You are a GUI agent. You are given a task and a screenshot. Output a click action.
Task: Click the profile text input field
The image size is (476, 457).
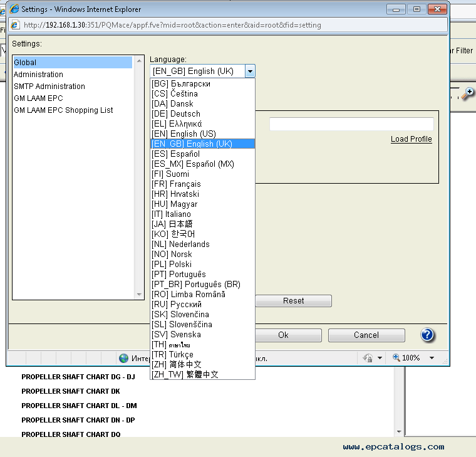click(x=351, y=124)
